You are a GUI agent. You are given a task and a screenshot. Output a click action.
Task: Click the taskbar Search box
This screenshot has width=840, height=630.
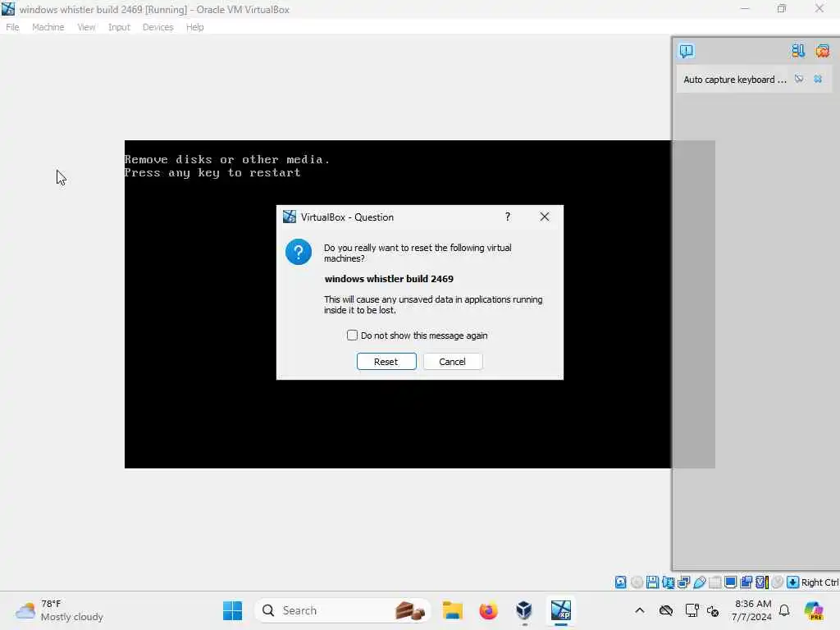click(x=343, y=610)
